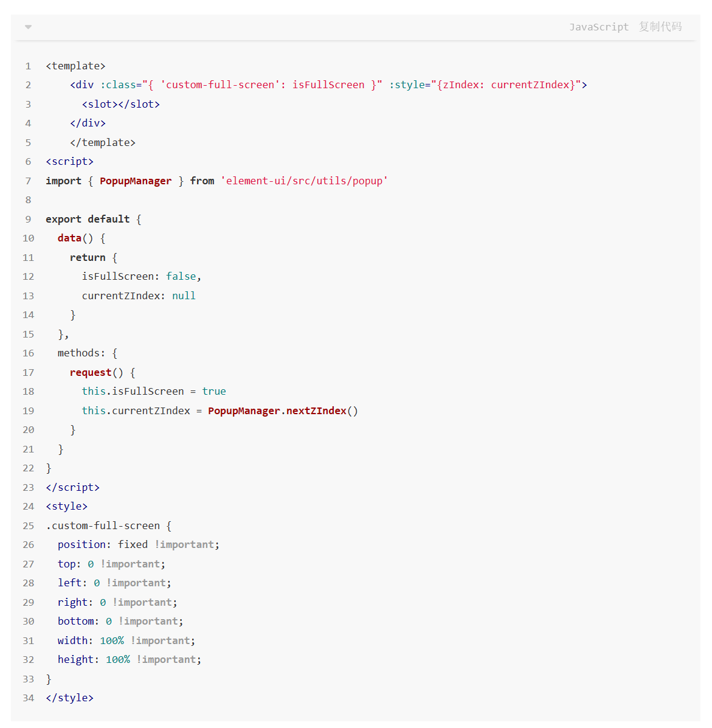Viewport: 712px width, 728px height.
Task: Click line number 19
Action: pyautogui.click(x=29, y=411)
